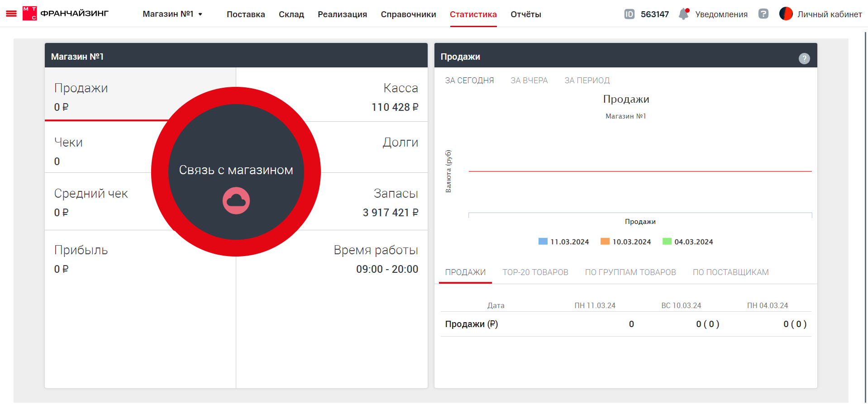Select the ЗА ВЧЕРА period tab
Image resolution: width=868 pixels, height=404 pixels.
529,81
